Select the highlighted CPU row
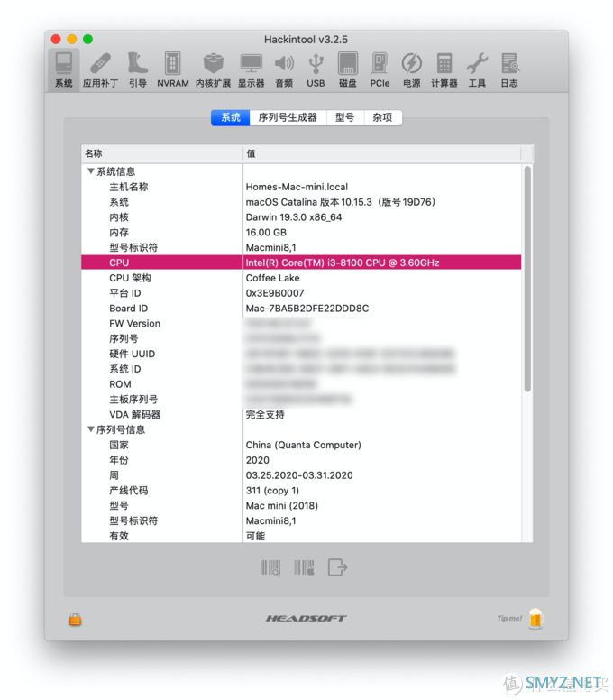 tap(301, 262)
